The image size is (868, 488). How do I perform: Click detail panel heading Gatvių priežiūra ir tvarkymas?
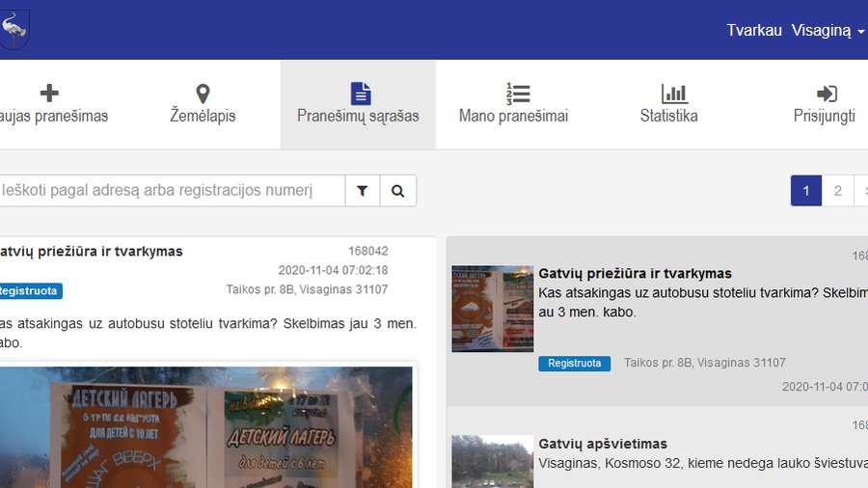(91, 251)
